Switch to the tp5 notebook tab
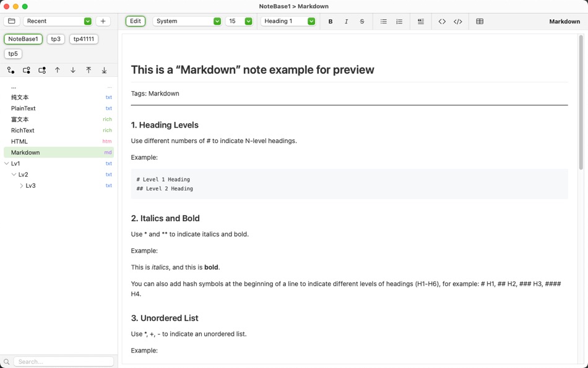 click(13, 54)
